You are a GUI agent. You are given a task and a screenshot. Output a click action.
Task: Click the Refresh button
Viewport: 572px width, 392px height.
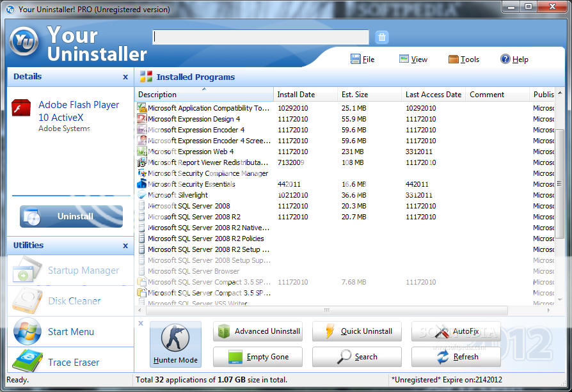[x=456, y=357]
